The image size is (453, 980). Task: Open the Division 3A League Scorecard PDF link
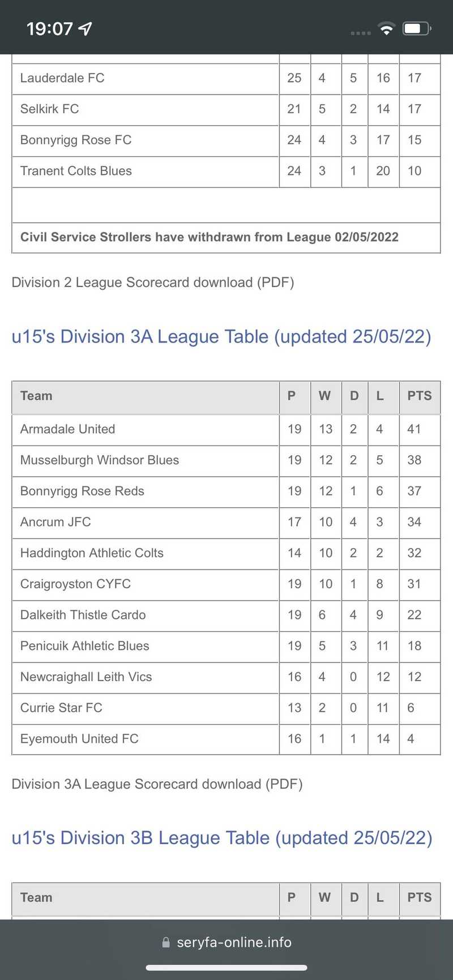click(x=157, y=784)
